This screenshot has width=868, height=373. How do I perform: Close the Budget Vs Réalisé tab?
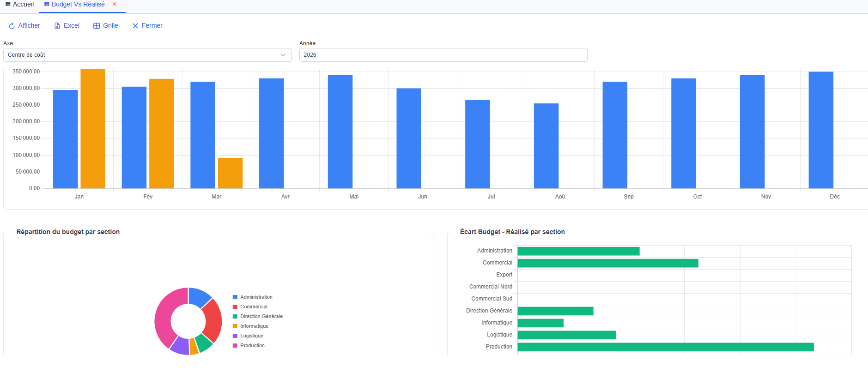[115, 4]
